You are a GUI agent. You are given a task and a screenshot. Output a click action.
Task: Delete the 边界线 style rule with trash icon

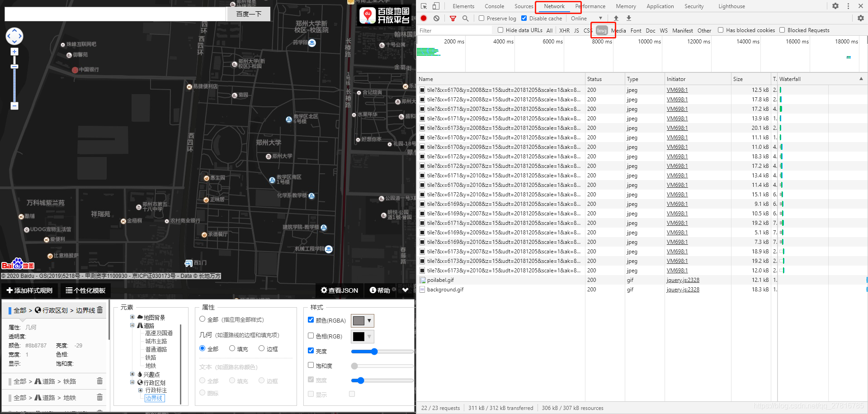click(100, 310)
